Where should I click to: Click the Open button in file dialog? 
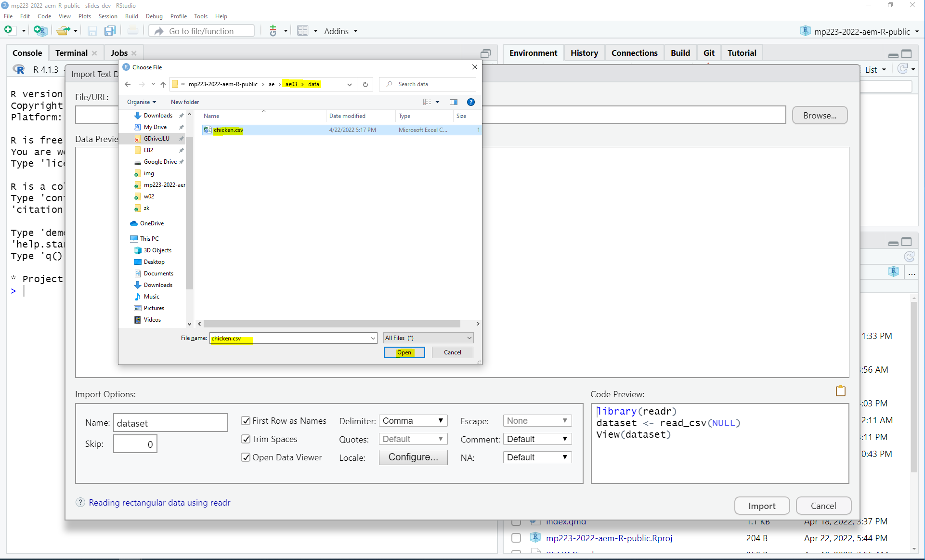click(x=404, y=352)
